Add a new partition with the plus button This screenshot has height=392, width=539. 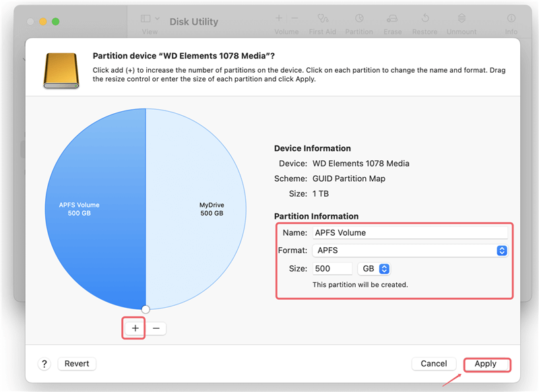[x=133, y=328]
